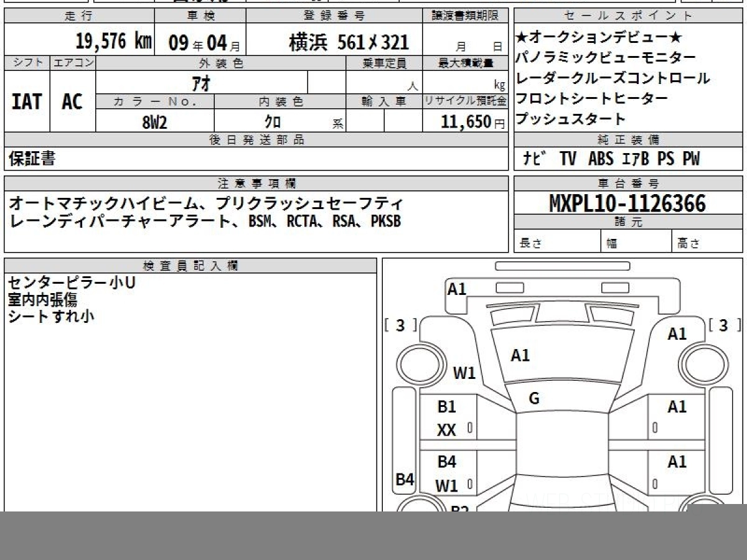
Task: Click the registration number 横浜 561 321
Action: coord(349,42)
